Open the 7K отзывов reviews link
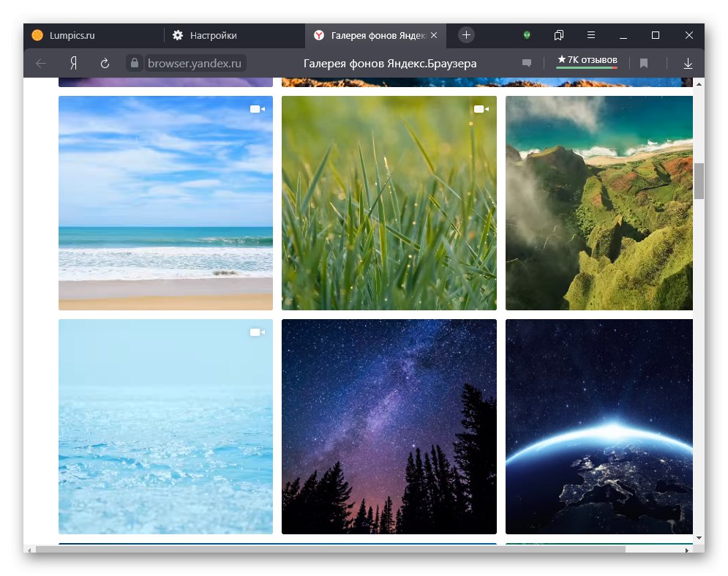The height and width of the screenshot is (576, 728). (x=586, y=58)
